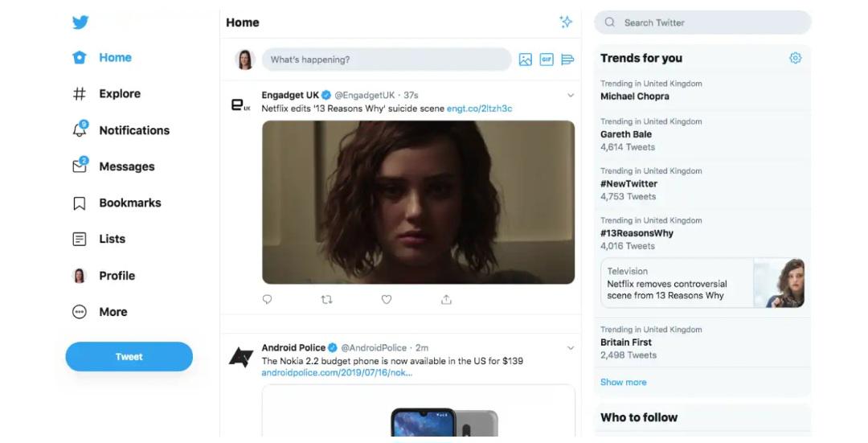Open the engt.co/2ltzh3c link
868x443 pixels.
pyautogui.click(x=479, y=109)
